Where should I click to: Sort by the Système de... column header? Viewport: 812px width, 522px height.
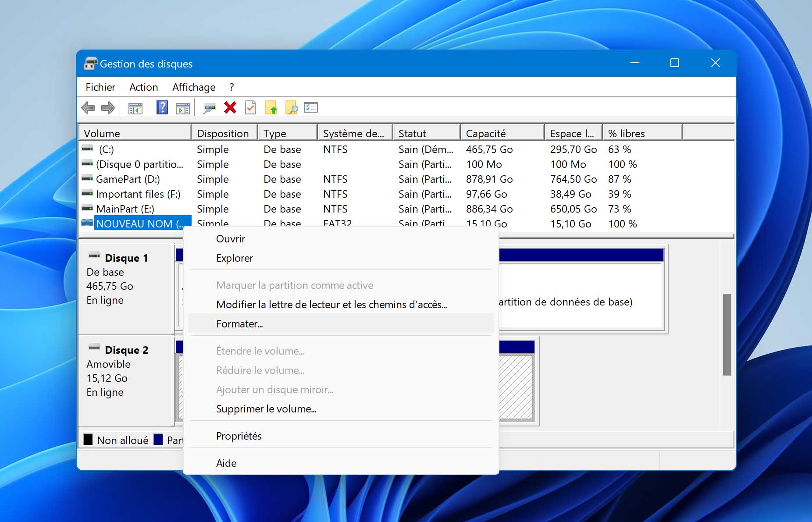pyautogui.click(x=355, y=133)
